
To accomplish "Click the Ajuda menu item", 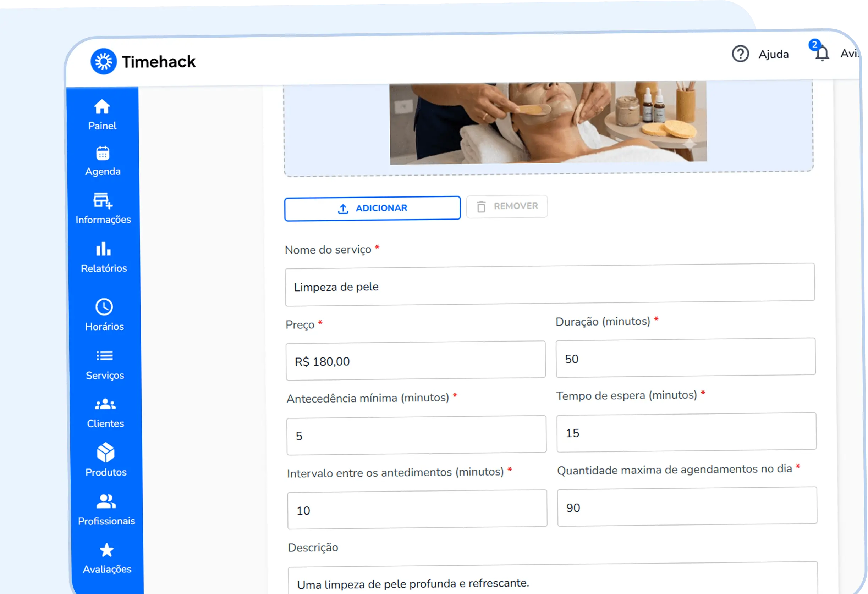I will tap(774, 54).
